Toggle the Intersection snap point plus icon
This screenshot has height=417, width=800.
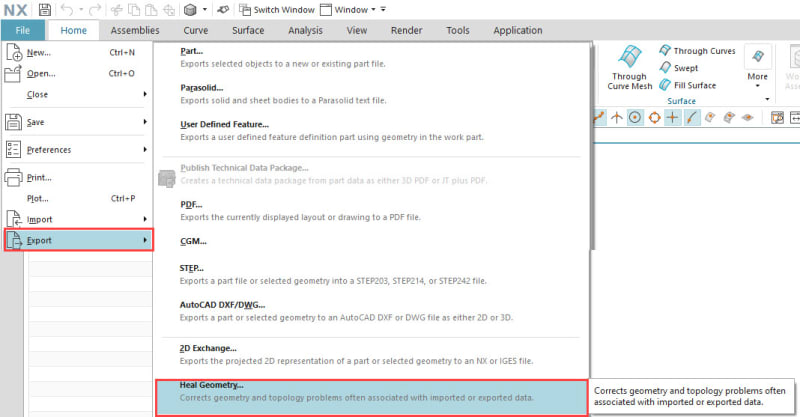(672, 117)
